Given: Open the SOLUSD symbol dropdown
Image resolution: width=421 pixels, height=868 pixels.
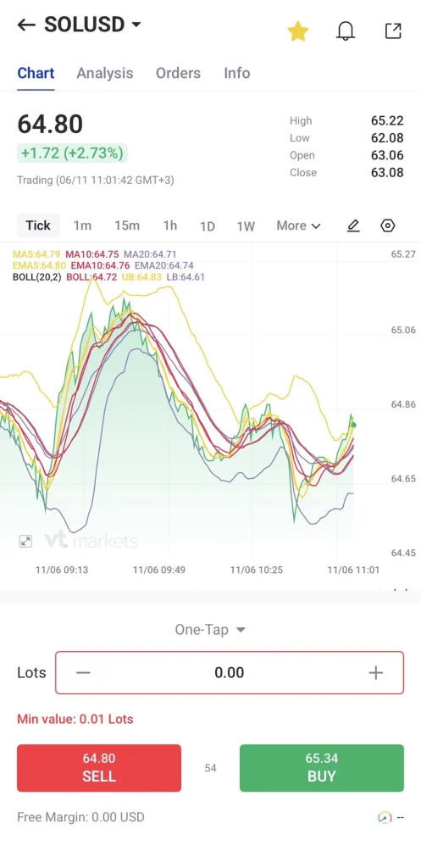Looking at the screenshot, I should [92, 25].
